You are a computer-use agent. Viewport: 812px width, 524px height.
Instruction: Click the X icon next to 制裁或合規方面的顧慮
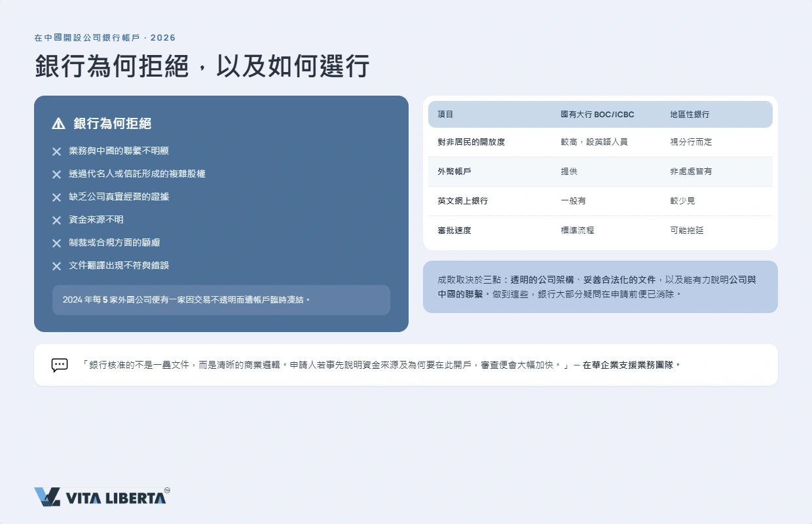coord(57,243)
